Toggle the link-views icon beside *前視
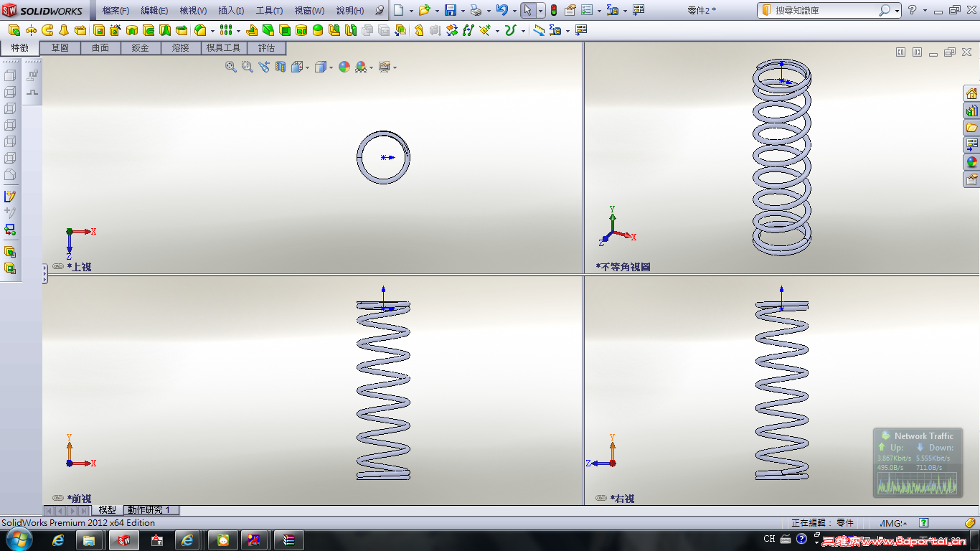Viewport: 980px width, 551px height. [x=59, y=498]
